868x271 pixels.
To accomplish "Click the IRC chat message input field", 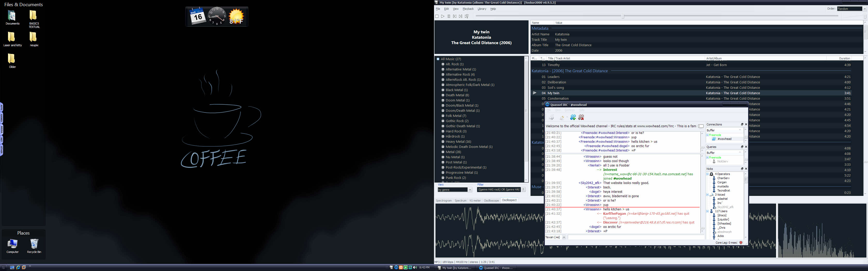I will pos(635,237).
